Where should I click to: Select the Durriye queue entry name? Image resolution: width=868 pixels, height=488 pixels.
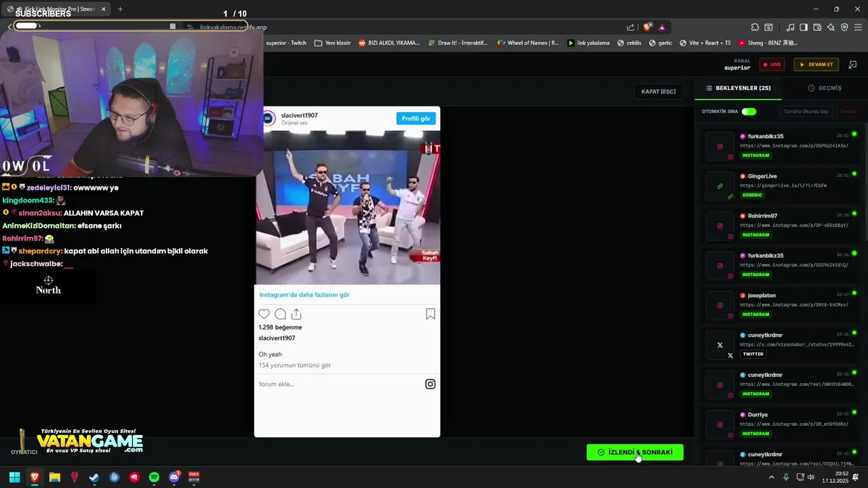point(757,415)
